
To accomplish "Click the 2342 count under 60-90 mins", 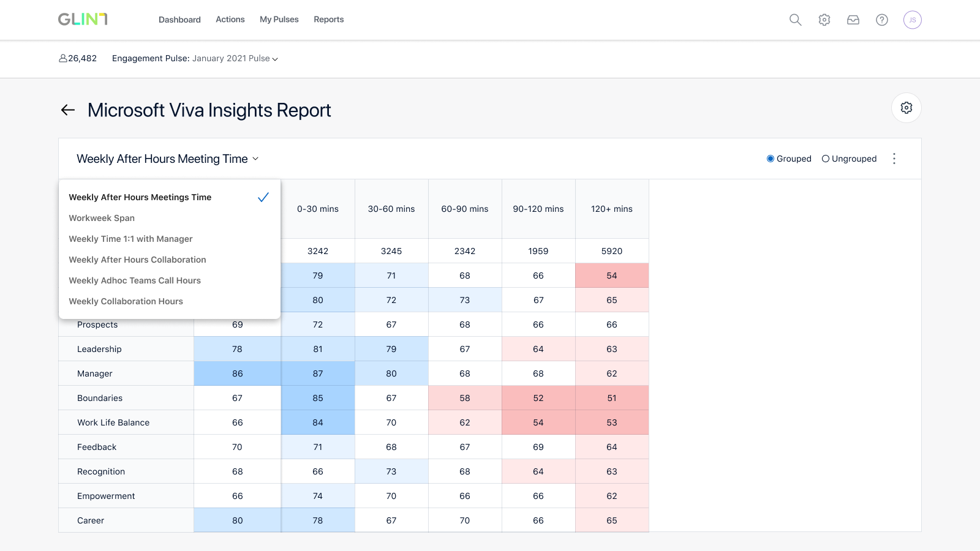I will (x=465, y=251).
